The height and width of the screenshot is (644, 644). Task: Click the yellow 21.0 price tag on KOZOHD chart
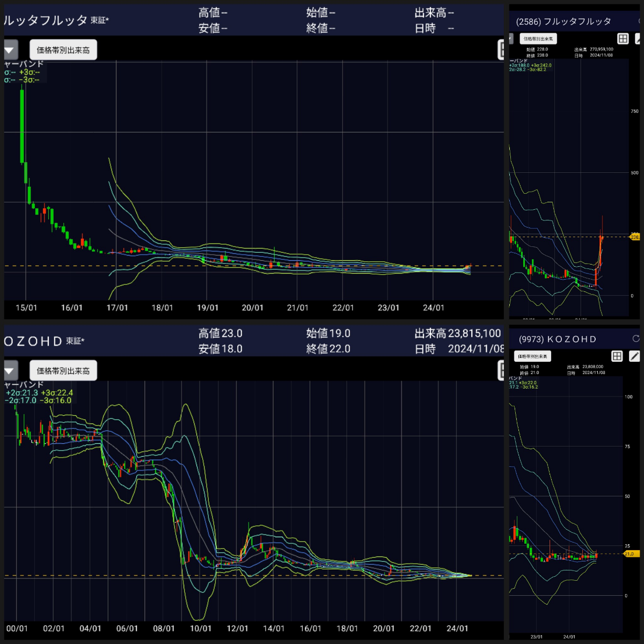coord(631,553)
